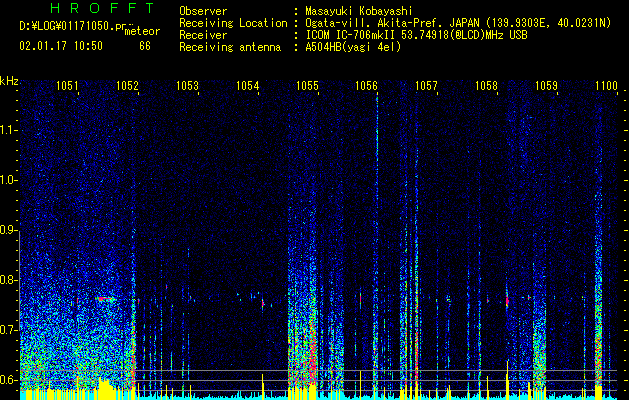Click the kHz axis unit label
The width and height of the screenshot is (629, 400).
9,81
